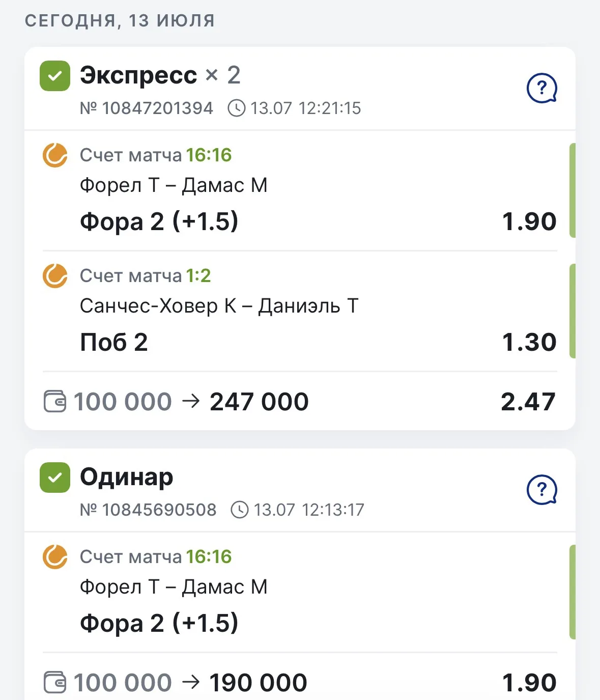Tap wallet icon beside 190 000 payout

pyautogui.click(x=55, y=683)
